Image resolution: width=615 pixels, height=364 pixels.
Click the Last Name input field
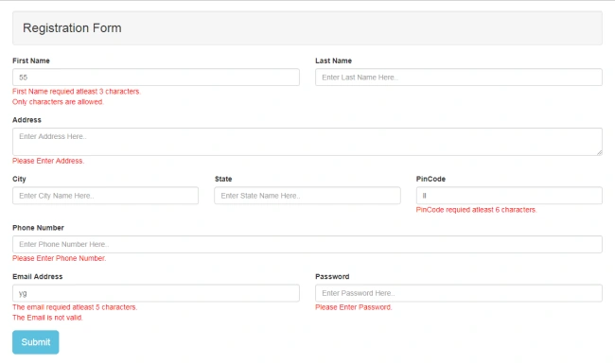tap(459, 78)
